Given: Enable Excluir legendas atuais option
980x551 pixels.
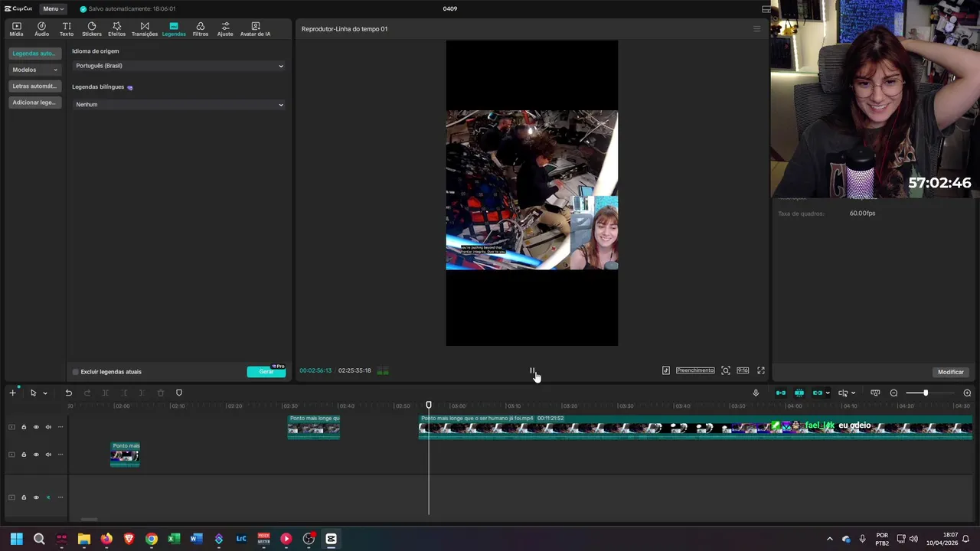Looking at the screenshot, I should (76, 372).
